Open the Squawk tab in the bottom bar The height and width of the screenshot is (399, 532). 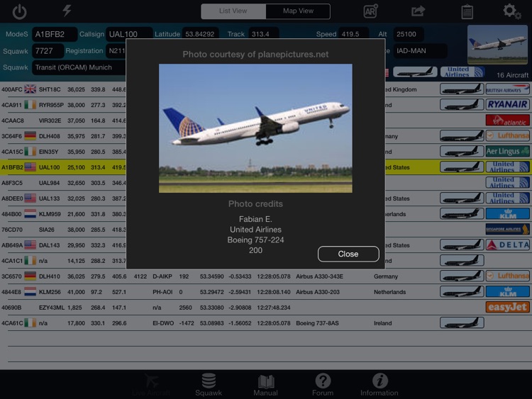pyautogui.click(x=209, y=385)
